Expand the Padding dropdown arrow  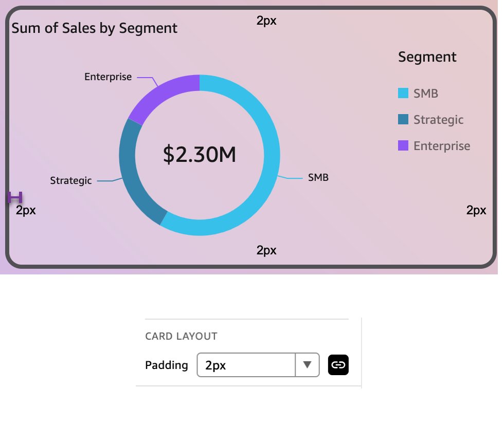[x=307, y=365]
